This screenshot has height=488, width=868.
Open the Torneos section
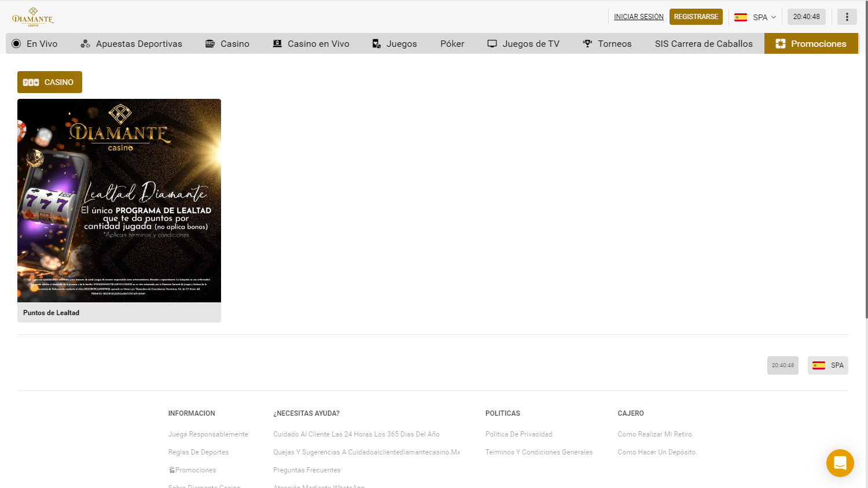tap(607, 43)
